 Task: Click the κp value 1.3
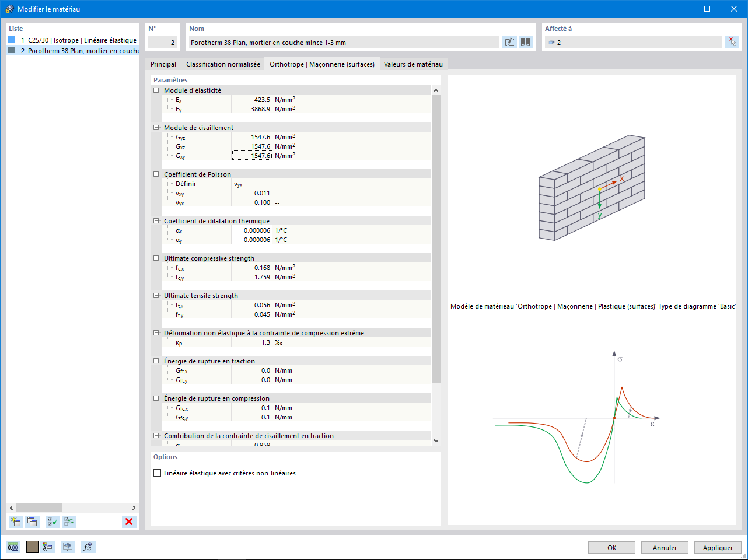[251, 342]
